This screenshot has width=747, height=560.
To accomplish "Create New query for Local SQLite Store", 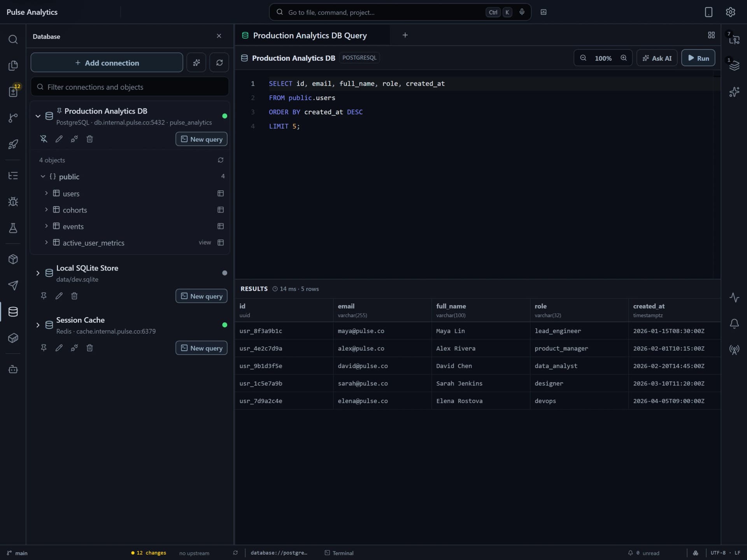I will 202,296.
